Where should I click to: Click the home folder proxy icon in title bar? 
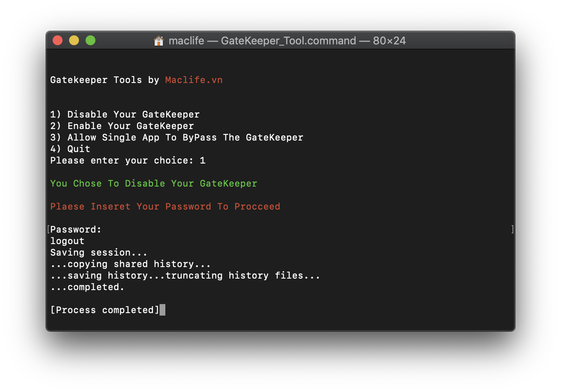coord(159,41)
